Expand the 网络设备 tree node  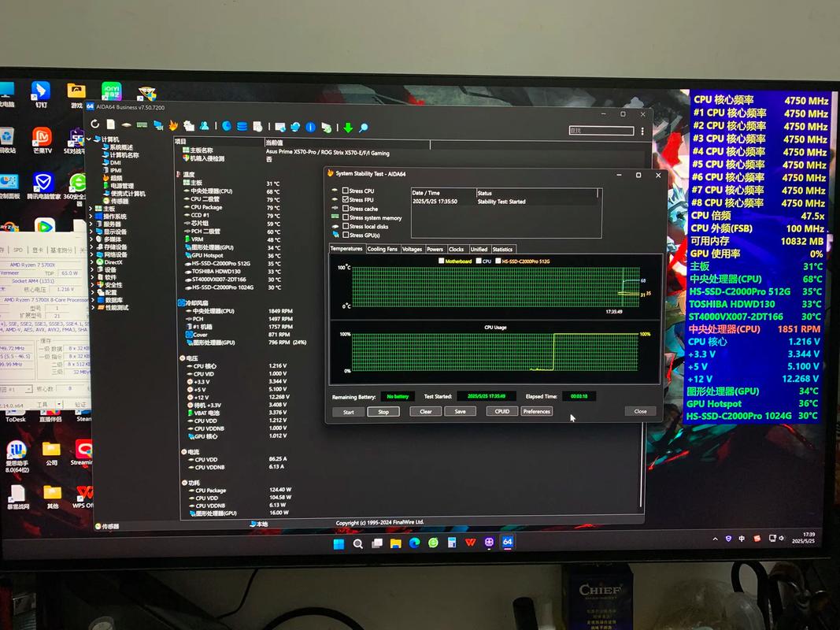point(91,254)
